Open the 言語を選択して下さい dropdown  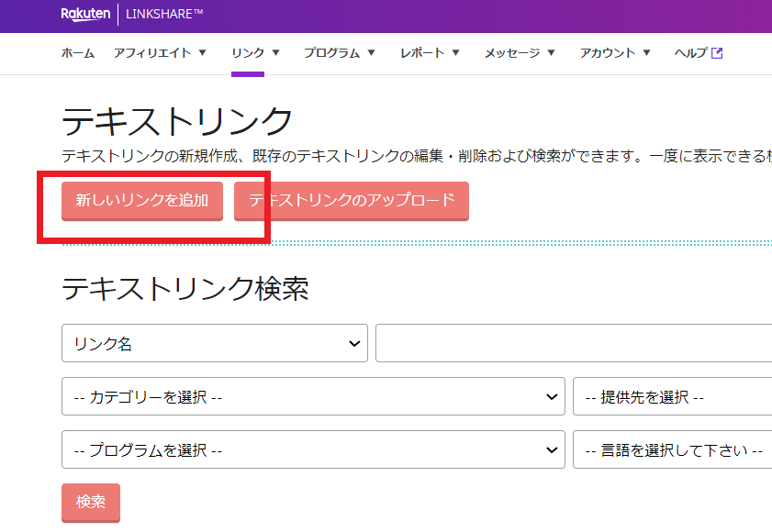672,450
